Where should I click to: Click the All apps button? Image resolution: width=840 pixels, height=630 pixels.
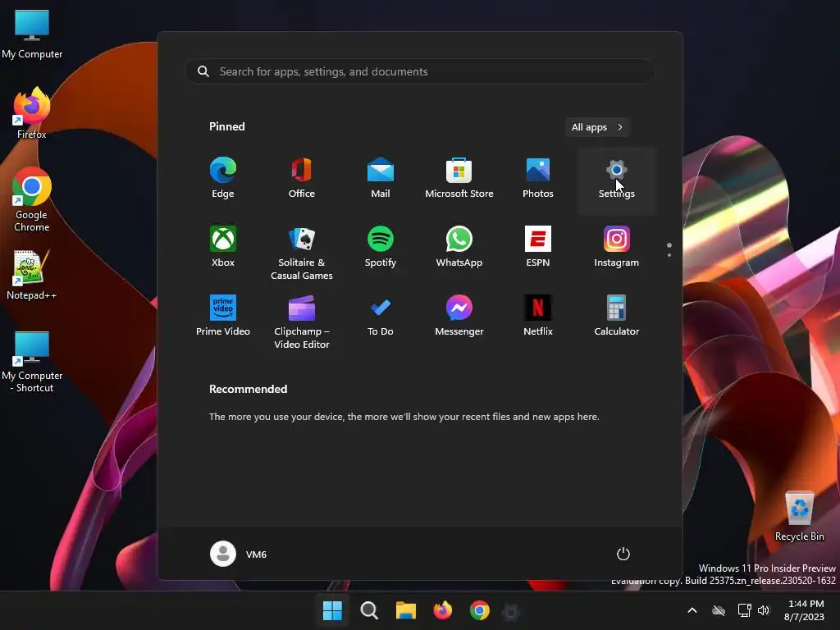coord(597,127)
